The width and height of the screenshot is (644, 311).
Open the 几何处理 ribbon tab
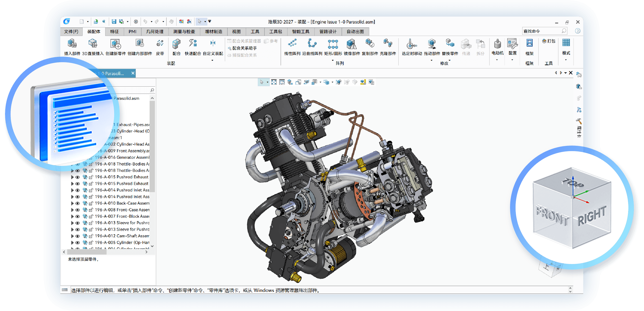pyautogui.click(x=155, y=32)
